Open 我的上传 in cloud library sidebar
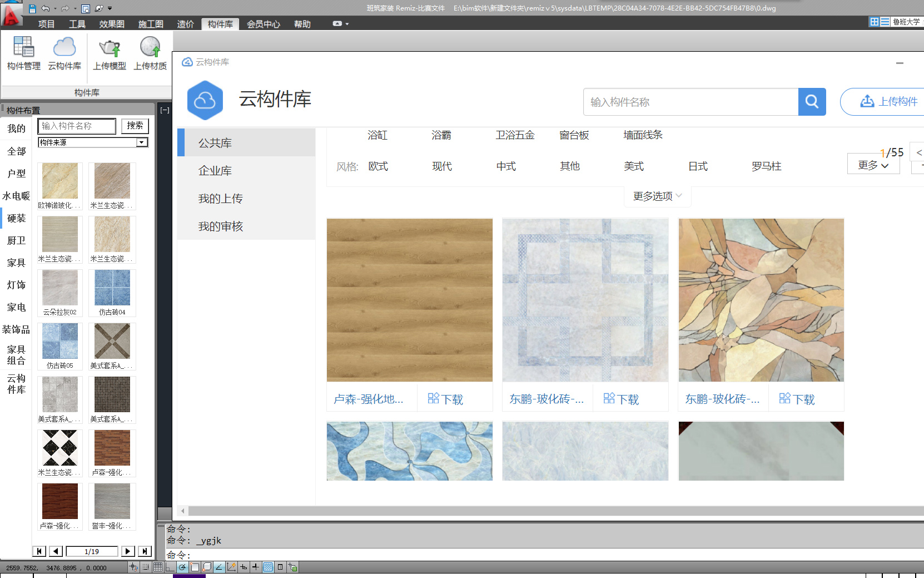 click(x=246, y=198)
